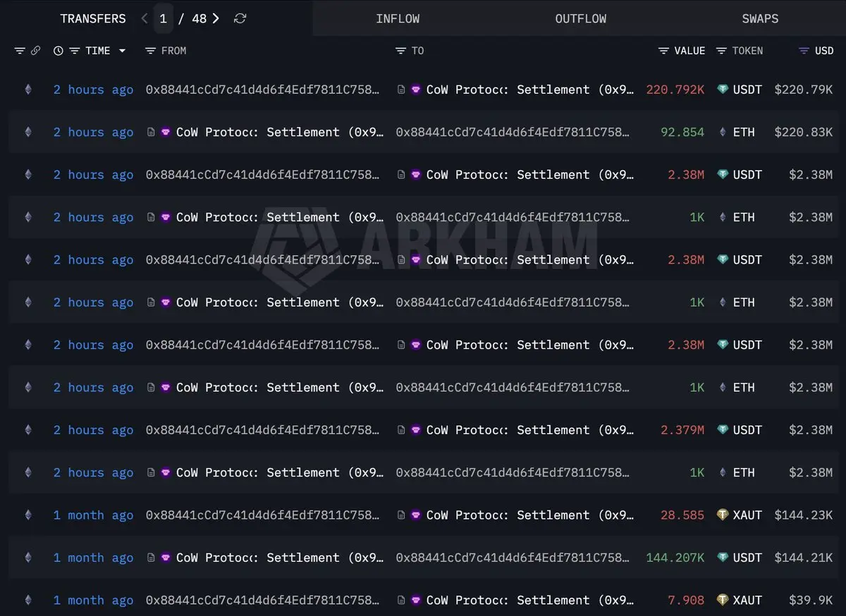Click CoW Protocol logo in the 144.207K USDT row
Image resolution: width=846 pixels, height=616 pixels.
pyautogui.click(x=166, y=558)
